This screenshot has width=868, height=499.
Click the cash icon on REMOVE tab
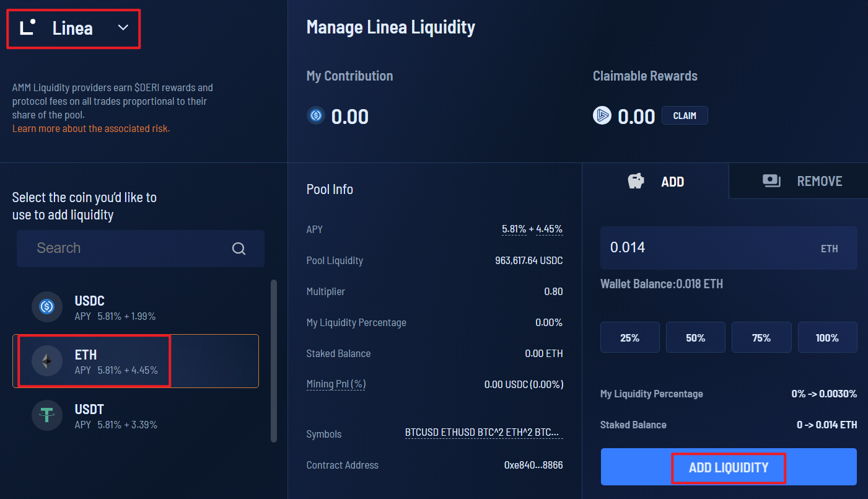coord(771,181)
